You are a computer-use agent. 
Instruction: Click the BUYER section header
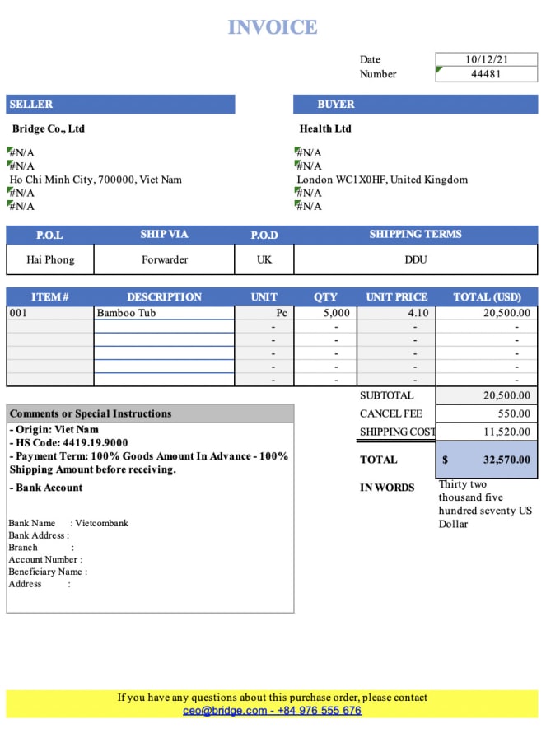(416, 105)
